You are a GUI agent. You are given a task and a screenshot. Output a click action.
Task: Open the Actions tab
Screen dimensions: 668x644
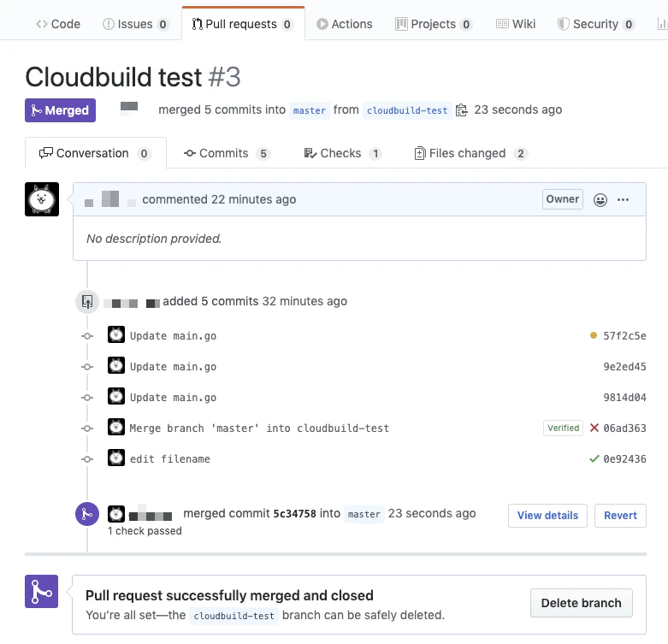tap(344, 24)
